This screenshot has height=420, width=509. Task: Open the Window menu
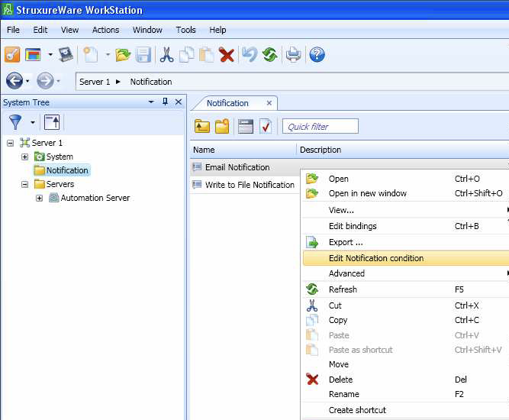tap(147, 30)
